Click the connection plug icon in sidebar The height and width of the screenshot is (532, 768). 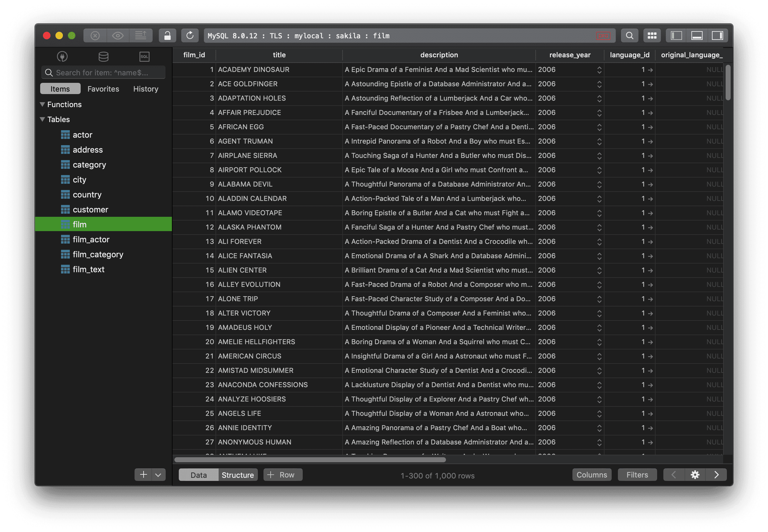(62, 56)
